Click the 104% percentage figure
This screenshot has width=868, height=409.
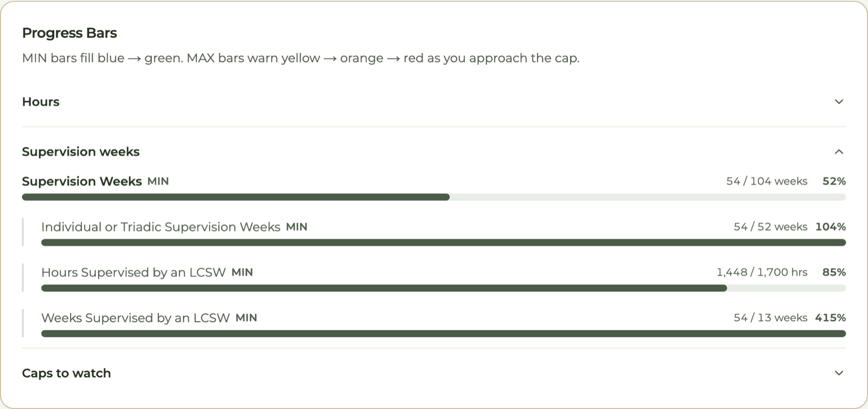click(x=831, y=227)
